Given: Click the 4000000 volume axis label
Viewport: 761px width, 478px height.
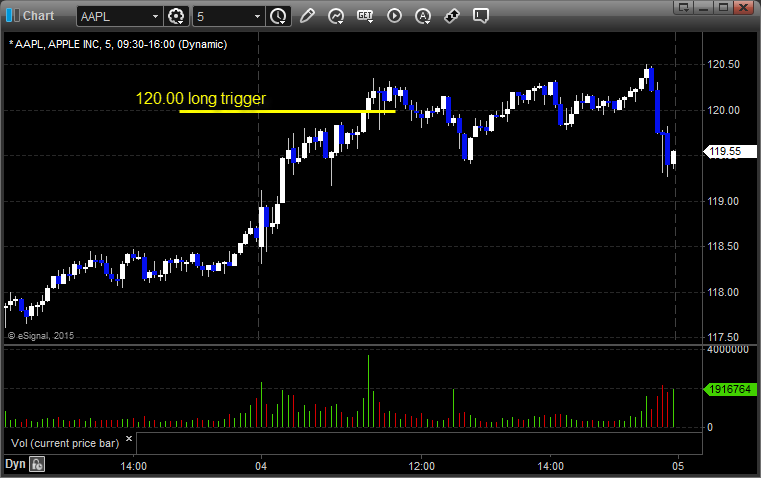Looking at the screenshot, I should (728, 349).
